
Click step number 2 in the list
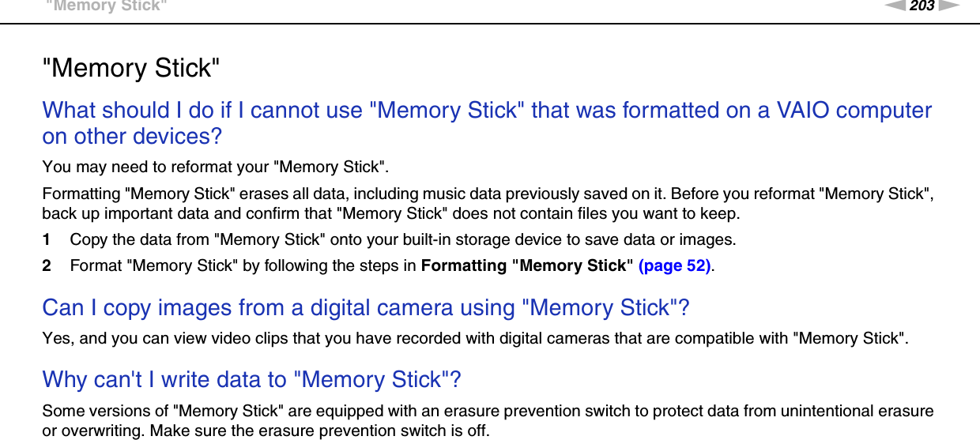(x=47, y=266)
